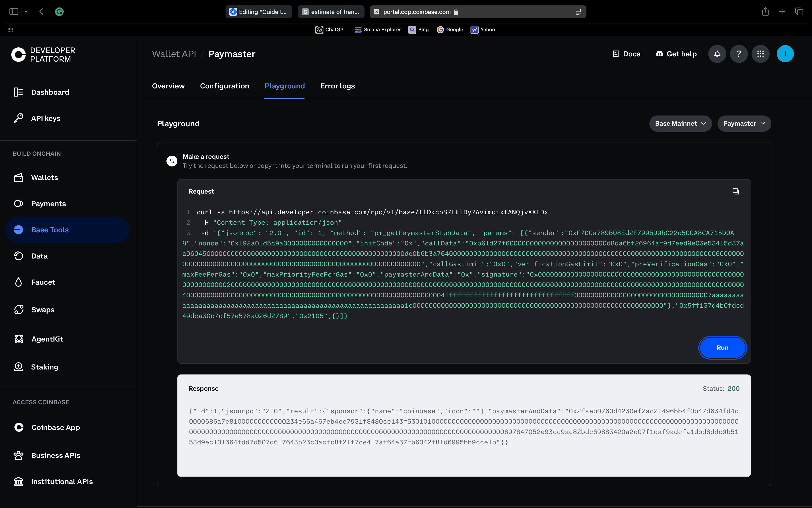Viewport: 812px width, 508px height.
Task: Click the Status 200 value
Action: click(734, 388)
